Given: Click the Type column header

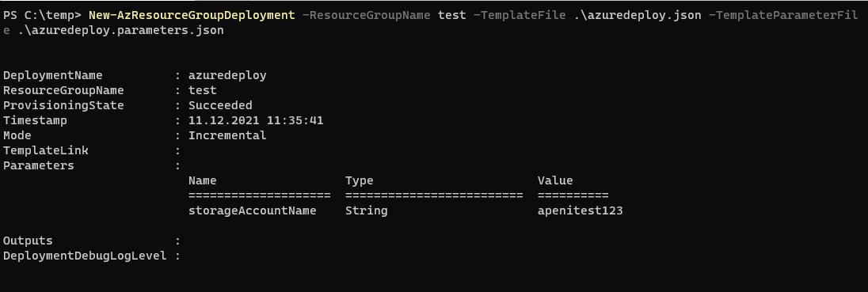Looking at the screenshot, I should point(360,180).
